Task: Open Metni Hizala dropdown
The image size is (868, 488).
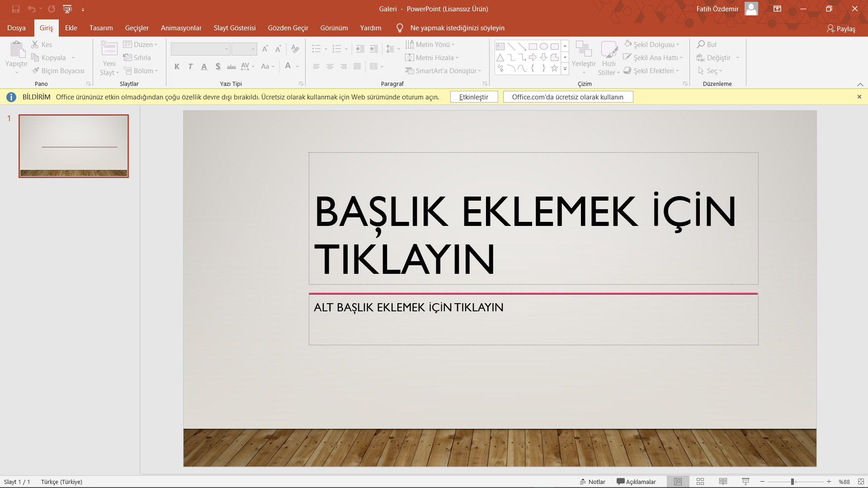Action: [432, 57]
